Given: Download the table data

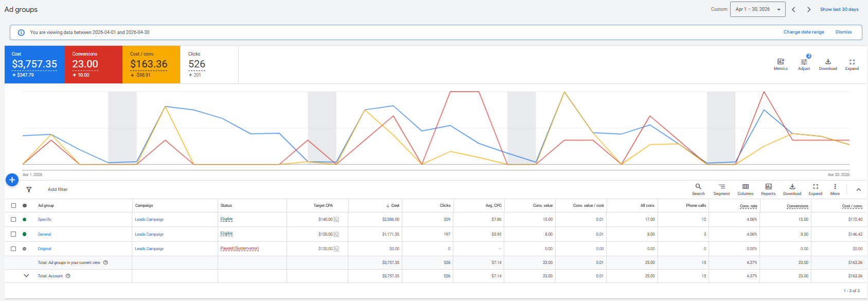Looking at the screenshot, I should click(x=792, y=189).
